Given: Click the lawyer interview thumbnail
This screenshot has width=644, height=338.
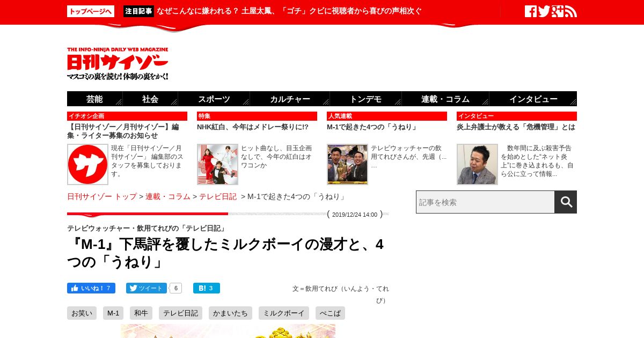Looking at the screenshot, I should (x=477, y=164).
